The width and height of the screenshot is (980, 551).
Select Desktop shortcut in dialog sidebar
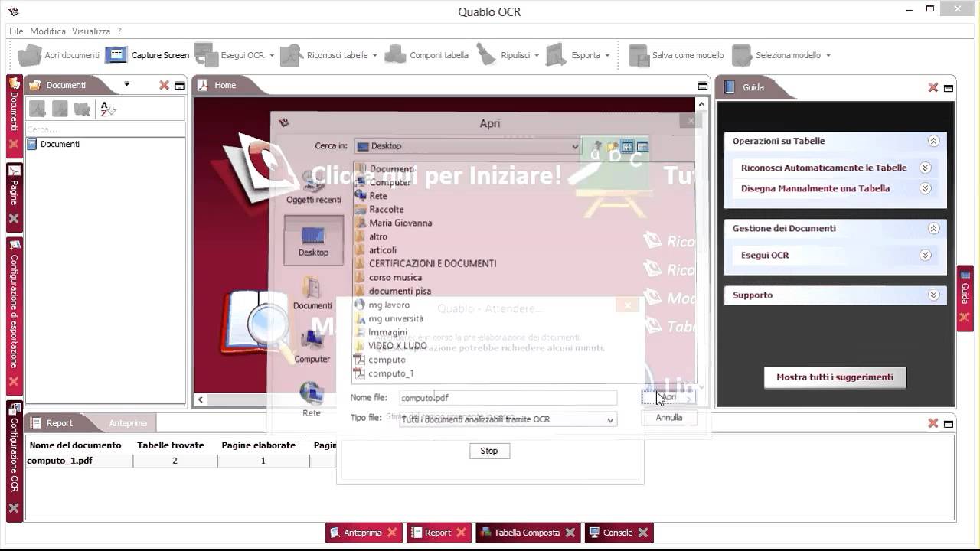pyautogui.click(x=313, y=240)
